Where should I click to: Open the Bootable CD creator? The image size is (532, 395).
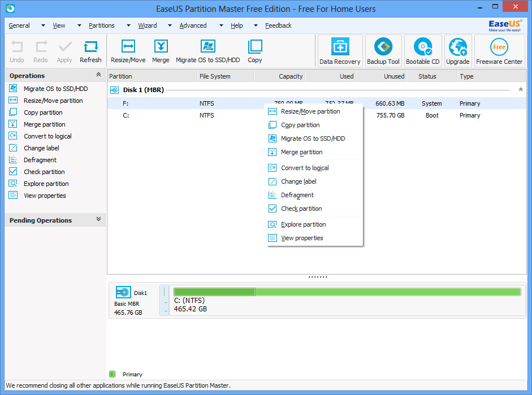423,50
